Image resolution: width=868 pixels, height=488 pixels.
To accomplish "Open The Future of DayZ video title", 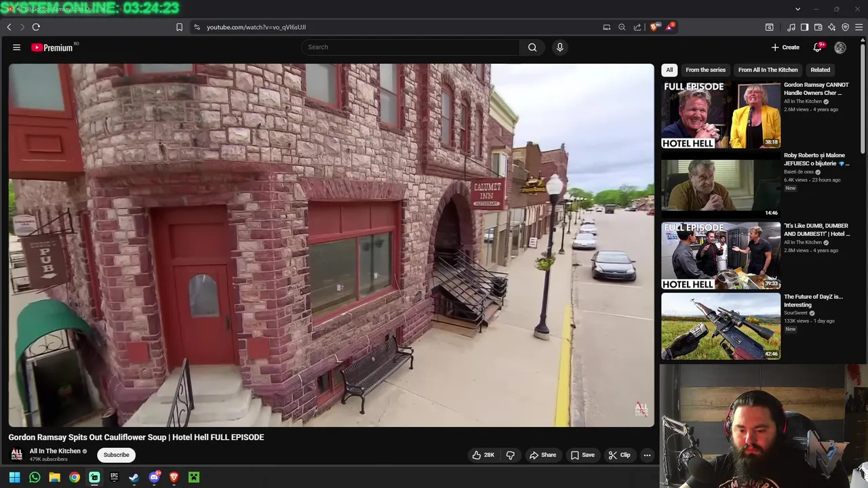I will (x=813, y=300).
